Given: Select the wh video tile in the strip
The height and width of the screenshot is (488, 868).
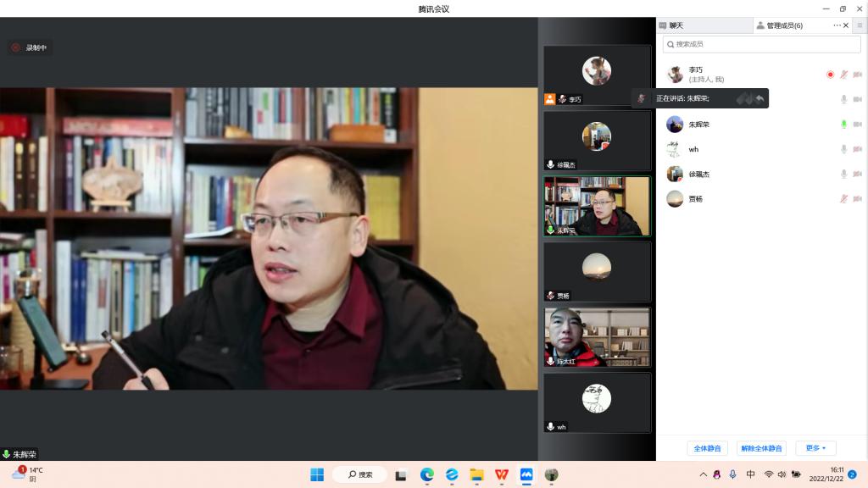Looking at the screenshot, I should (x=597, y=402).
